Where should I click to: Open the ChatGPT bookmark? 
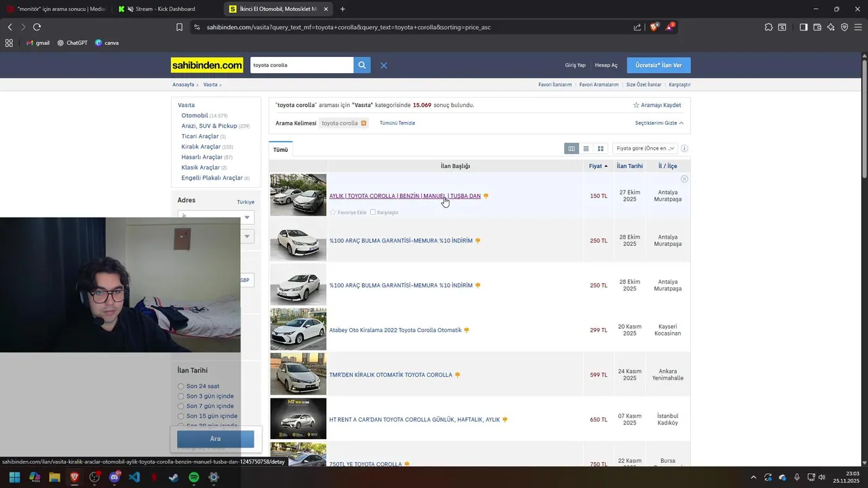73,43
